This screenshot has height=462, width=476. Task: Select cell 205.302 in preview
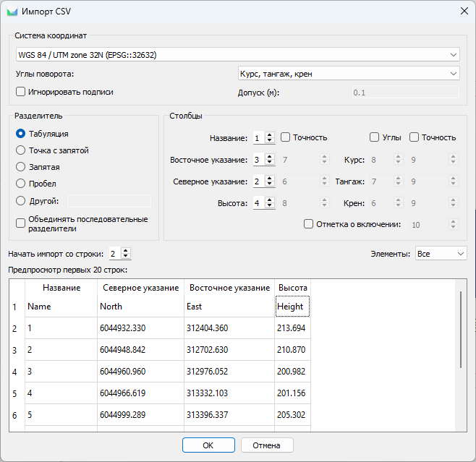coord(293,415)
